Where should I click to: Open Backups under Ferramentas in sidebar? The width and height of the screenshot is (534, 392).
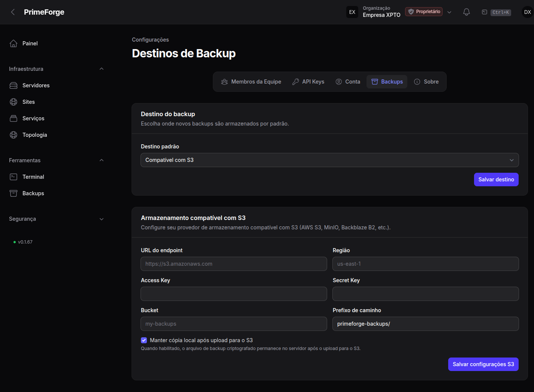pyautogui.click(x=33, y=193)
